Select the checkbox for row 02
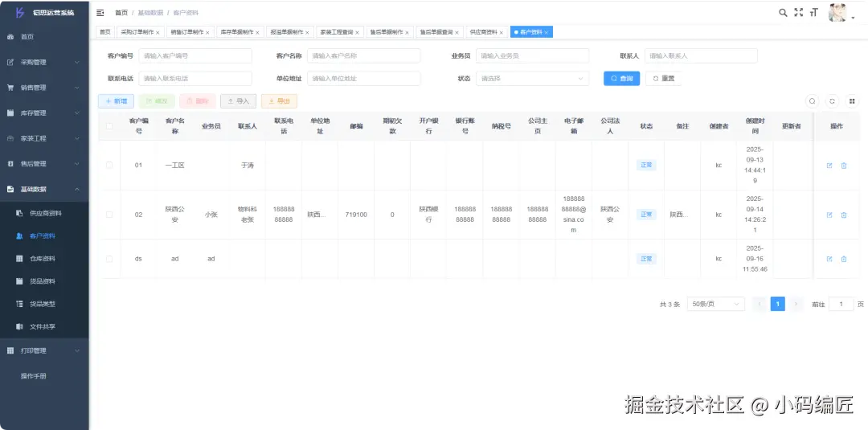The height and width of the screenshot is (430, 868). point(109,215)
